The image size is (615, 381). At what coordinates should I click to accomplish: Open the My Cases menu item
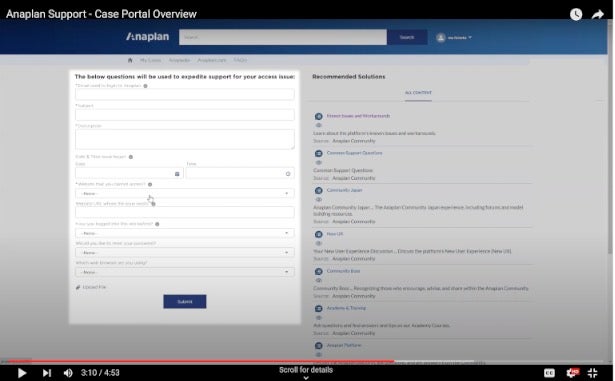tap(151, 60)
